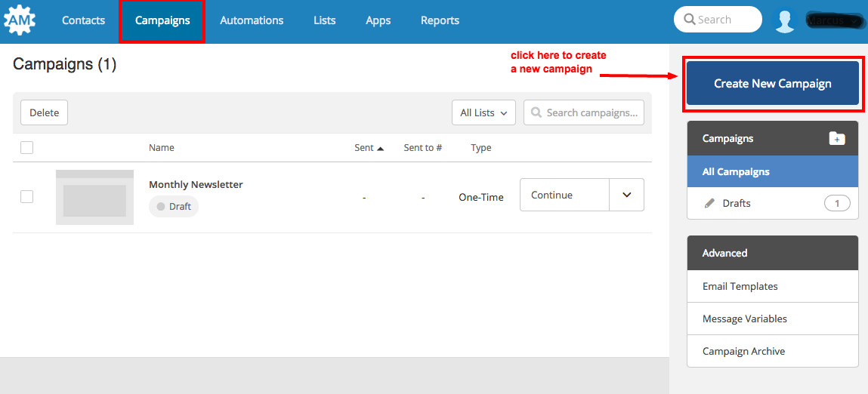Image resolution: width=868 pixels, height=394 pixels.
Task: Select All Campaigns in sidebar
Action: point(773,171)
